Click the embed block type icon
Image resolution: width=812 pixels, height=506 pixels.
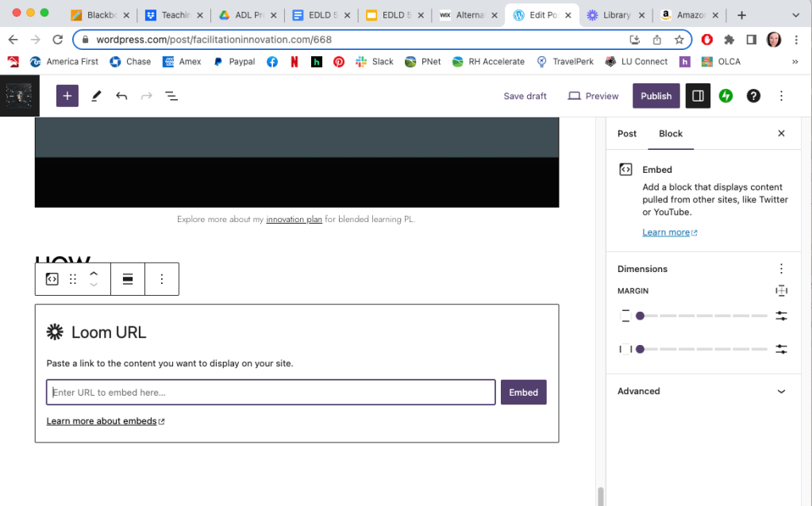(52, 279)
